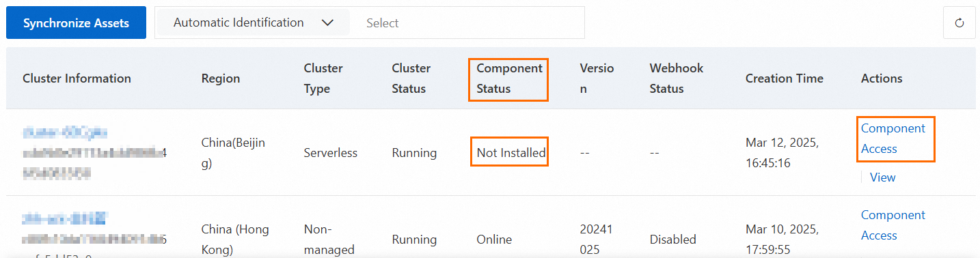Screen dimensions: 980x258
Task: Click the Cluster Information column header
Action: (77, 78)
